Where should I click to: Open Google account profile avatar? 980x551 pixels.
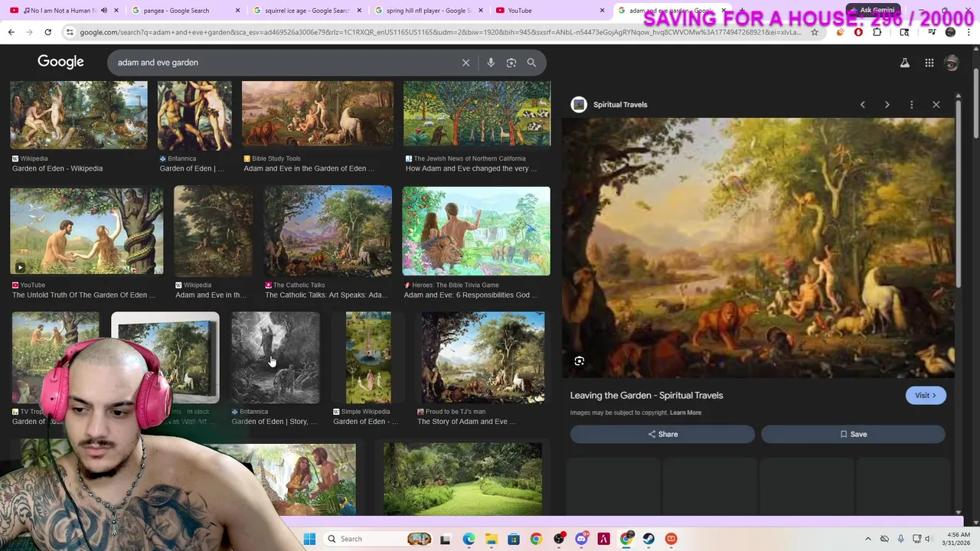point(952,63)
